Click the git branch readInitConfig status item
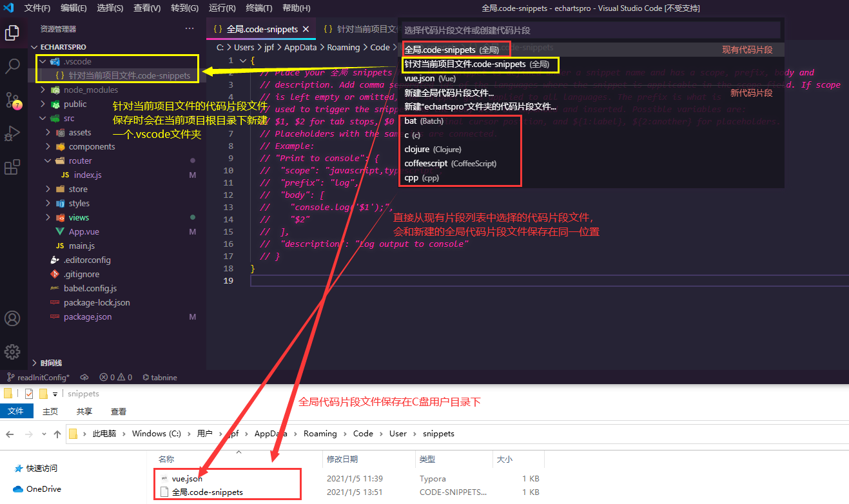The image size is (849, 504). click(38, 378)
